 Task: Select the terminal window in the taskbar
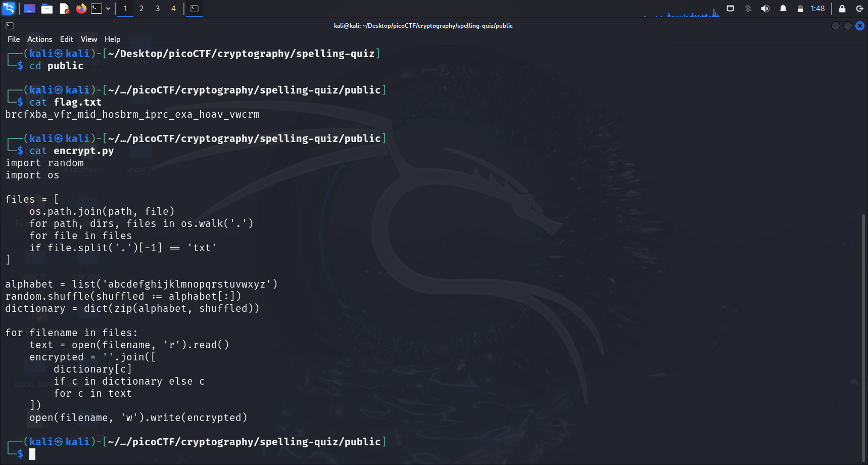coord(195,9)
